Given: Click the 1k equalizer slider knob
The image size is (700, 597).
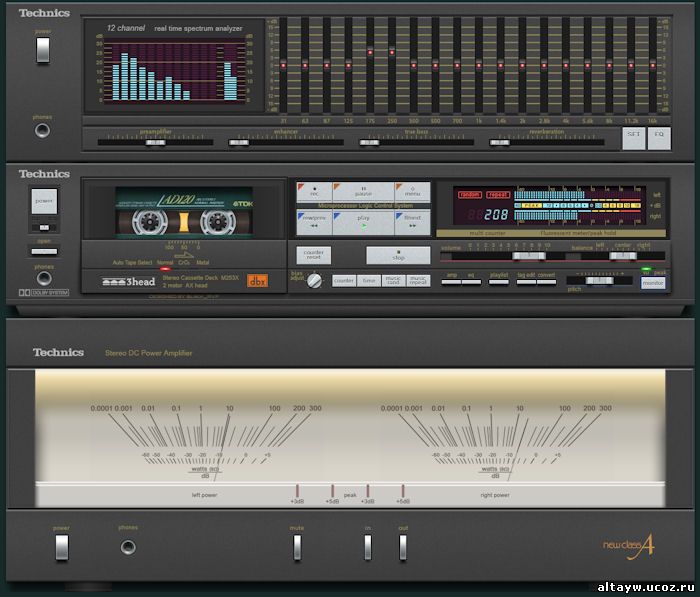Looking at the screenshot, I should (479, 65).
